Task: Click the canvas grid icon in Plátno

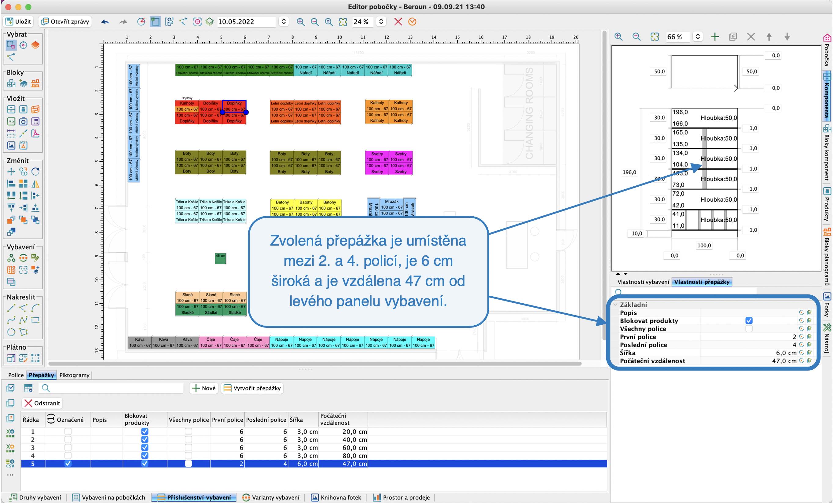Action: [x=35, y=358]
